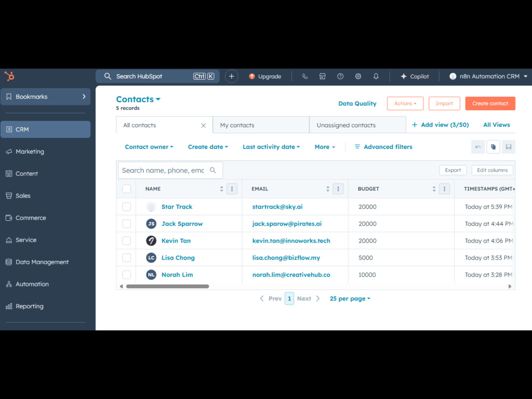The image size is (532, 399).
Task: Open BUDGET column options menu
Action: pyautogui.click(x=444, y=189)
